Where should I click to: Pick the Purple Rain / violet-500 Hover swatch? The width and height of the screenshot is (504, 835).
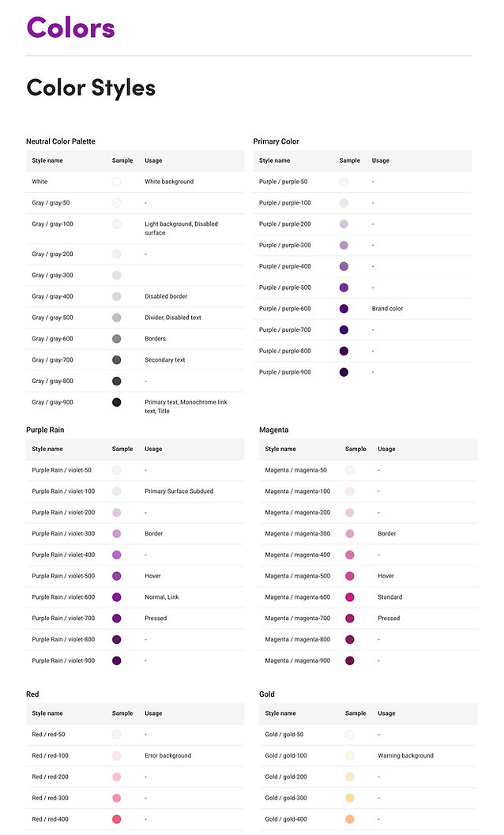coord(117,576)
